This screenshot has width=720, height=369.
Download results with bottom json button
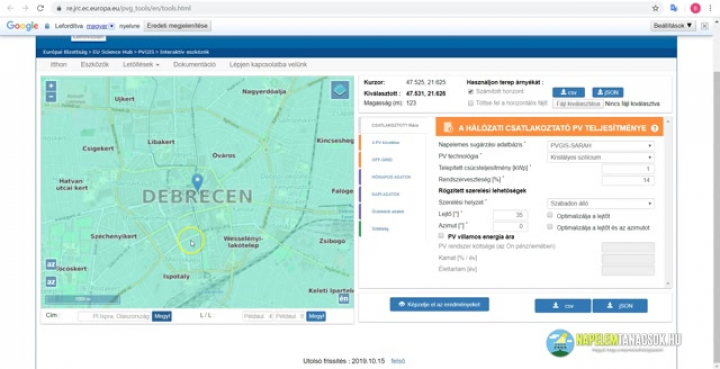coord(620,306)
